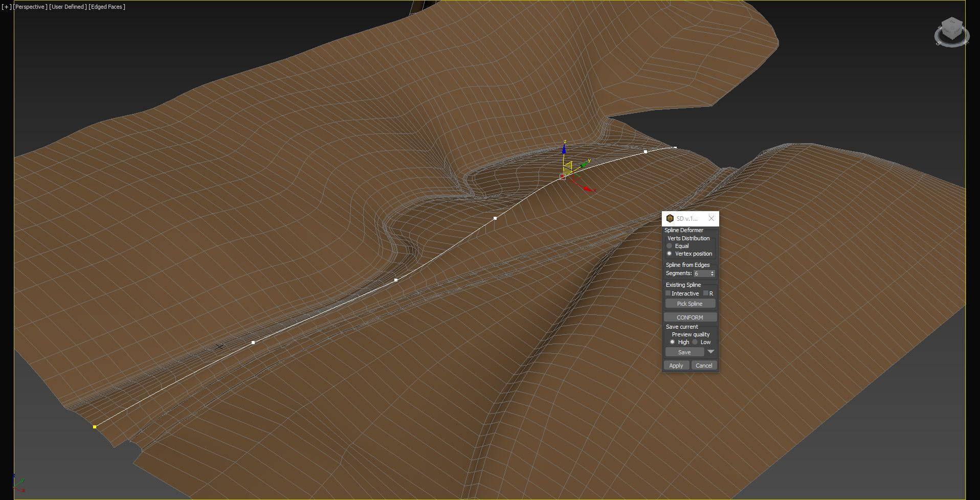Open the viewport [+] general menu
Viewport: 980px width, 500px height.
point(6,7)
